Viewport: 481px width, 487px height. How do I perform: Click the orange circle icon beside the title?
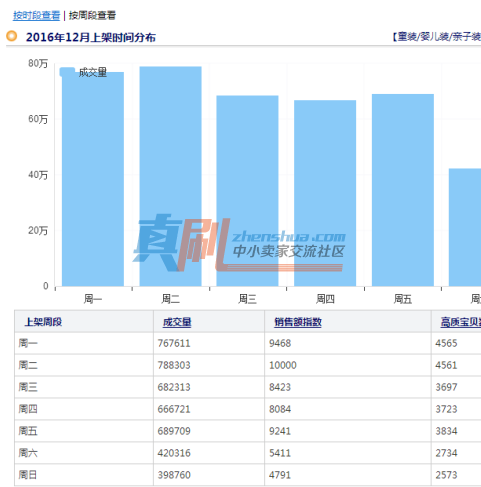tap(12, 36)
